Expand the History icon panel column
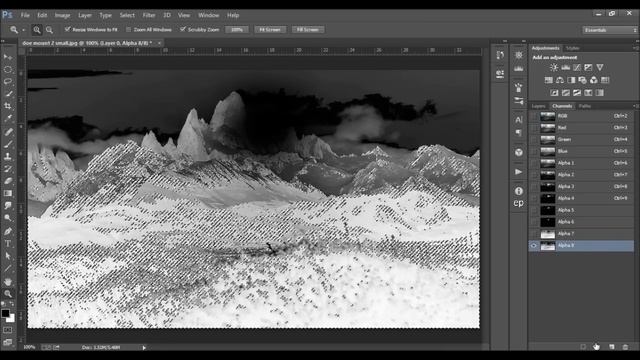Viewport: 640px width, 360px height. tap(505, 41)
